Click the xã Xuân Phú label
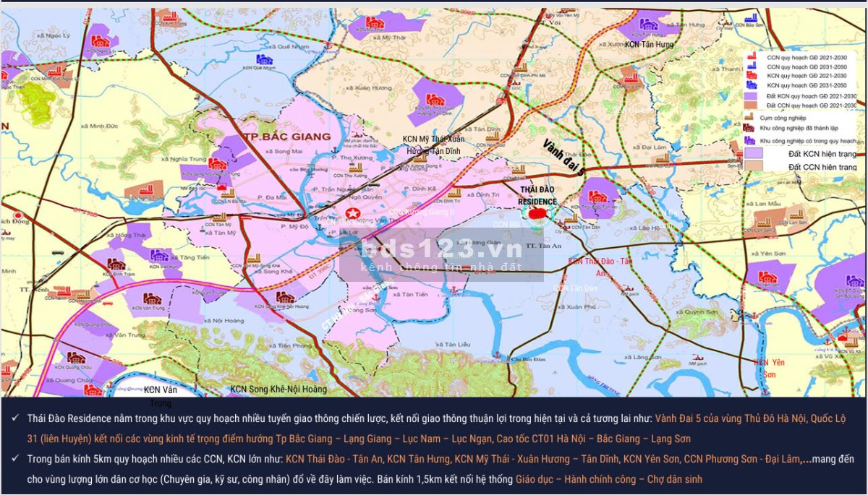868x495 pixels. (x=577, y=306)
